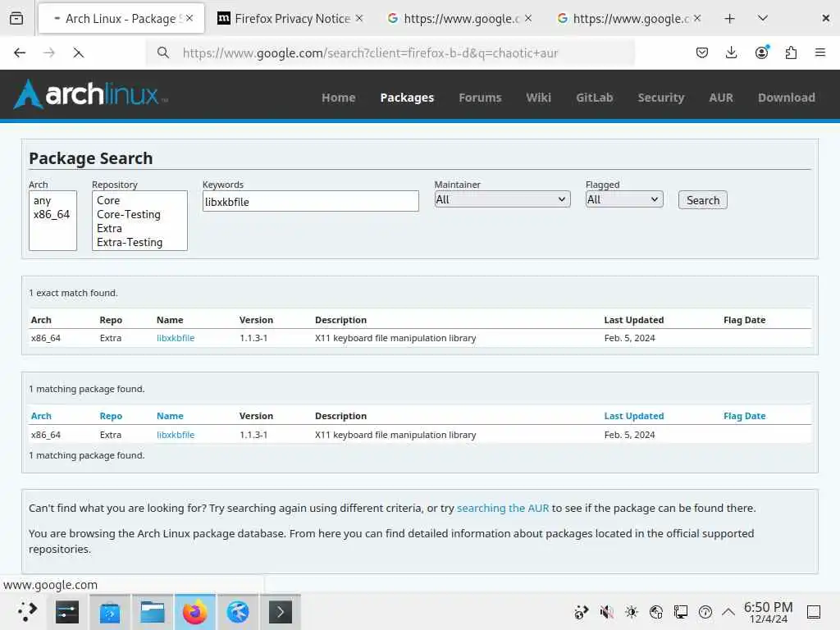Switch to Firefox Privacy Notice tab
840x630 pixels.
[x=291, y=18]
